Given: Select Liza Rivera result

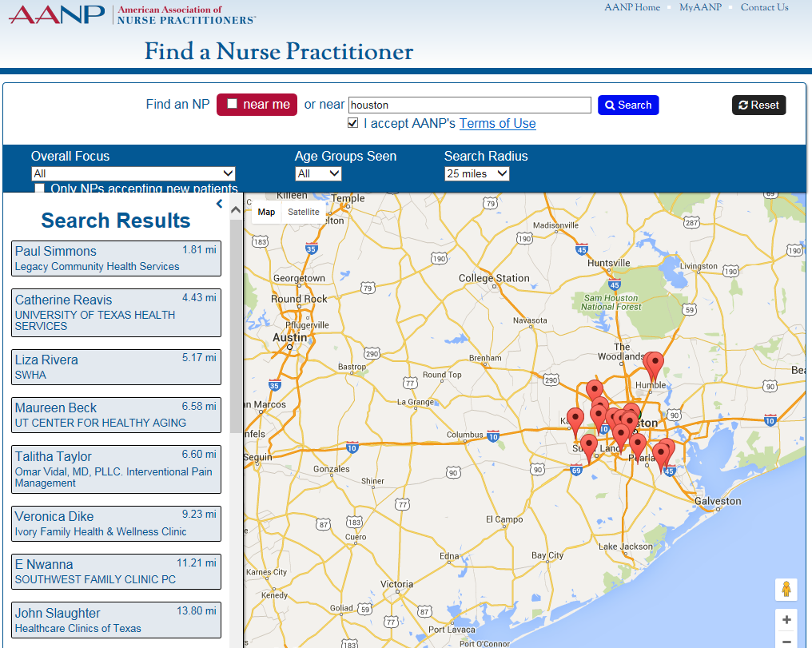Looking at the screenshot, I should (116, 367).
